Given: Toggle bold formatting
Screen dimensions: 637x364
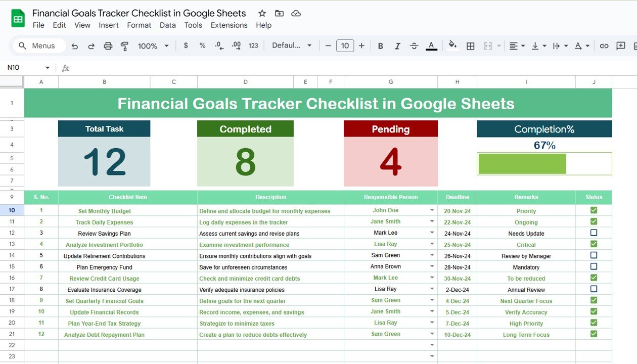Looking at the screenshot, I should tap(381, 46).
